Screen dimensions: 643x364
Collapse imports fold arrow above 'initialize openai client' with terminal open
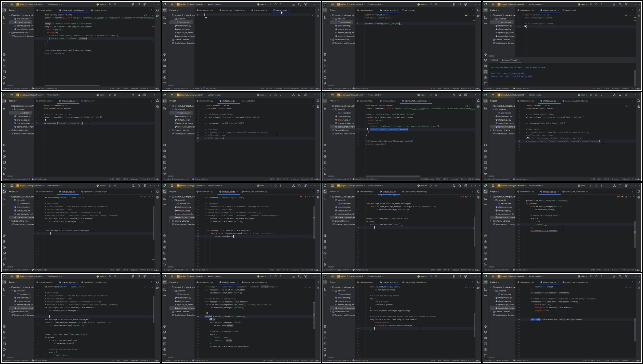pos(523,15)
